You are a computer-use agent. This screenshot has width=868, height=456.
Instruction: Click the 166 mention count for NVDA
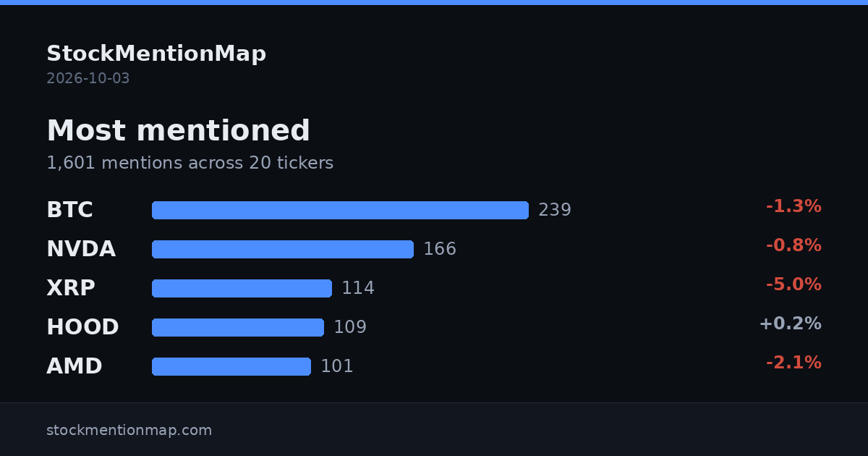point(440,249)
